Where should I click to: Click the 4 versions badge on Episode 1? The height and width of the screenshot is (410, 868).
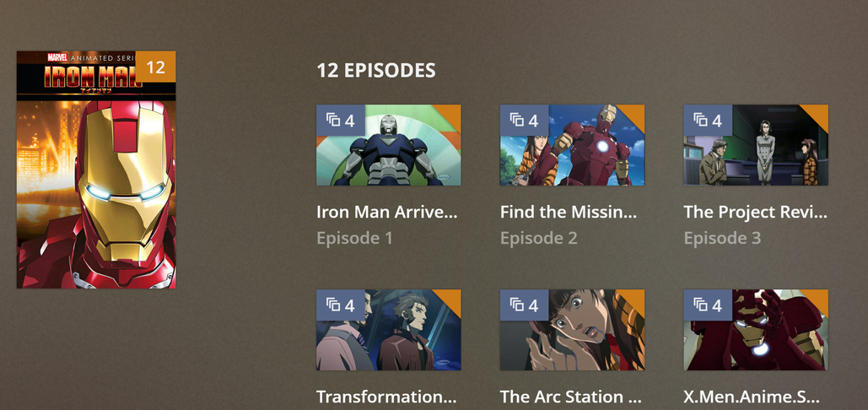pyautogui.click(x=341, y=120)
